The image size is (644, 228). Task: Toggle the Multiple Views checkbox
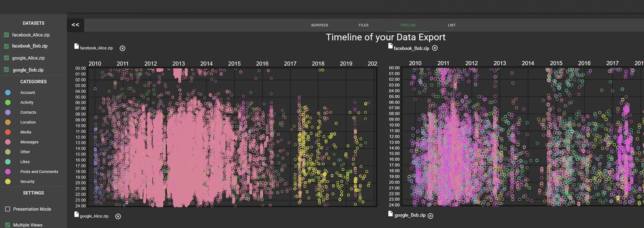(7, 225)
